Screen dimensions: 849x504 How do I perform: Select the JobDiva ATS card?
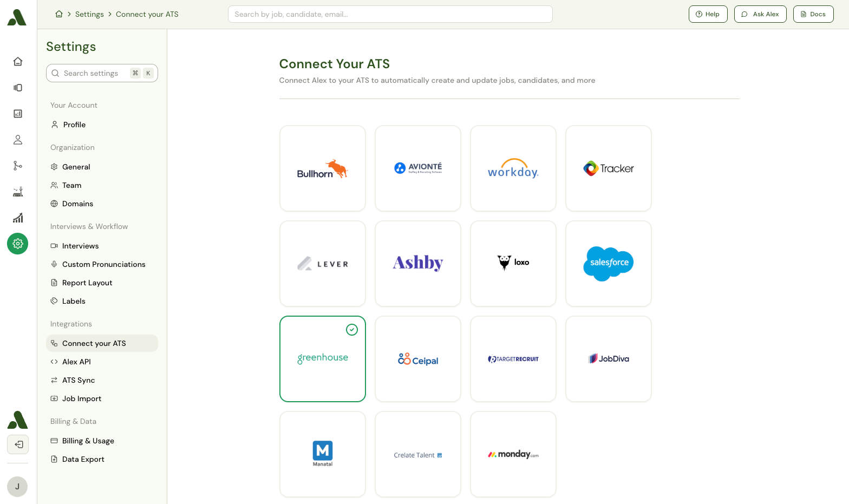[x=609, y=359]
